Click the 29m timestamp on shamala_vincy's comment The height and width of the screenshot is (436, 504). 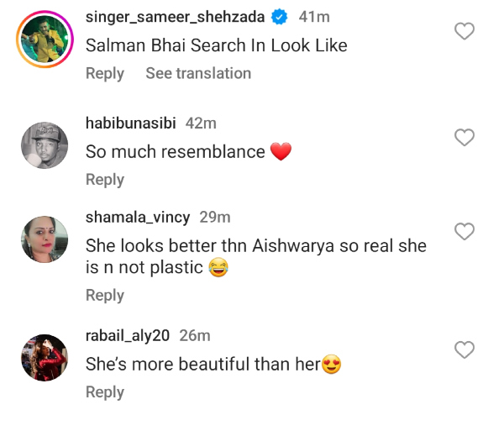tap(215, 217)
